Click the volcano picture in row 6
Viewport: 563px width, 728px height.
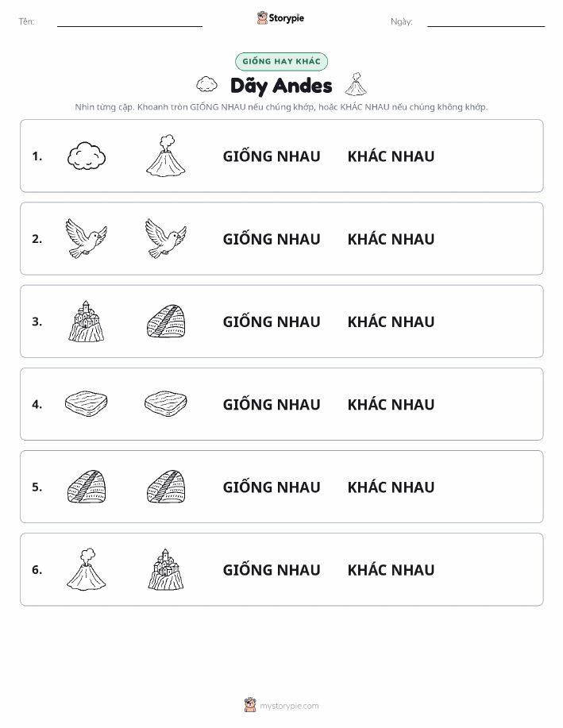click(87, 569)
